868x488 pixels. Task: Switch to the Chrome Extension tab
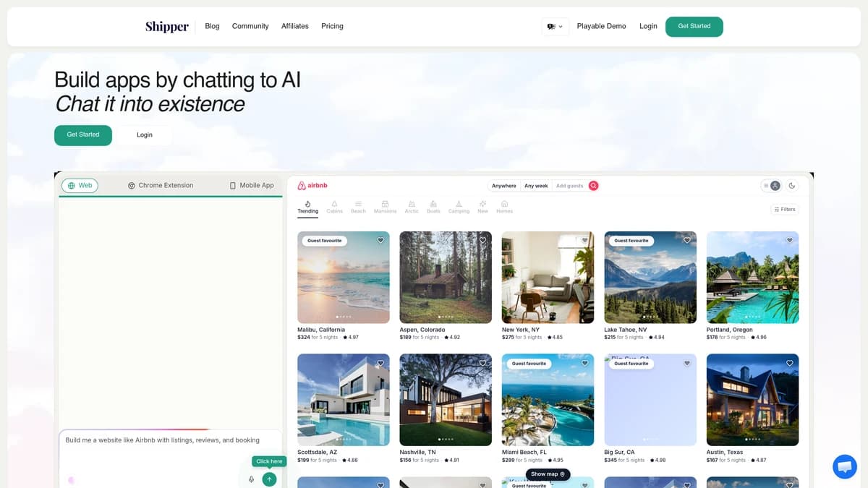pos(161,186)
